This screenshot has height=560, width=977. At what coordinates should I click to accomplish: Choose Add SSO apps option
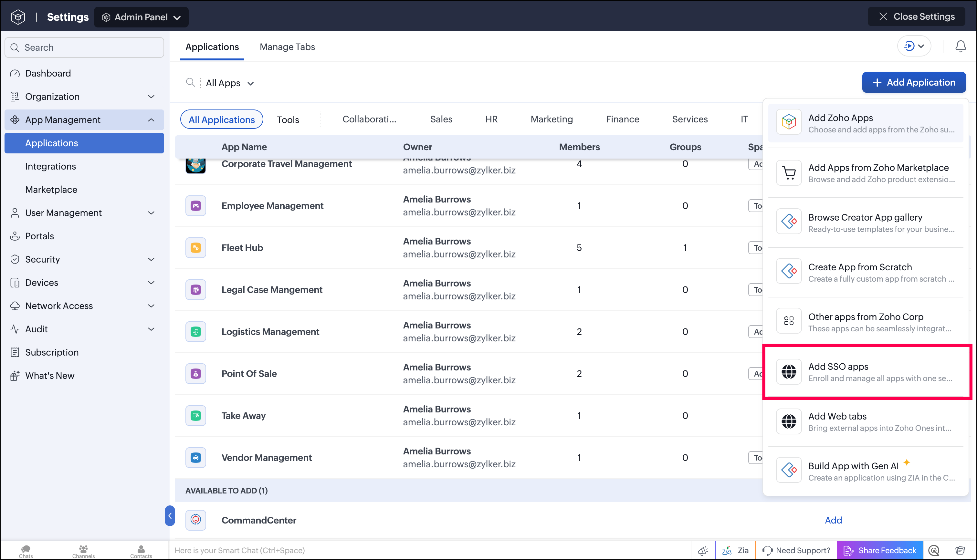point(866,371)
